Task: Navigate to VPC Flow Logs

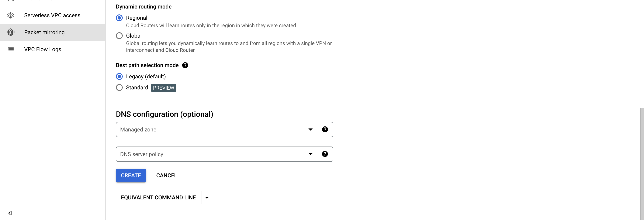Action: pyautogui.click(x=42, y=49)
